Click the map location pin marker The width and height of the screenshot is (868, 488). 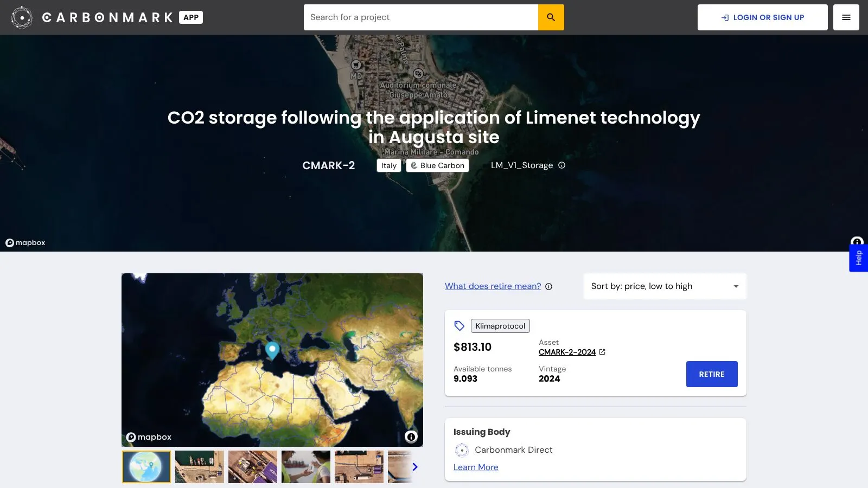coord(272,350)
